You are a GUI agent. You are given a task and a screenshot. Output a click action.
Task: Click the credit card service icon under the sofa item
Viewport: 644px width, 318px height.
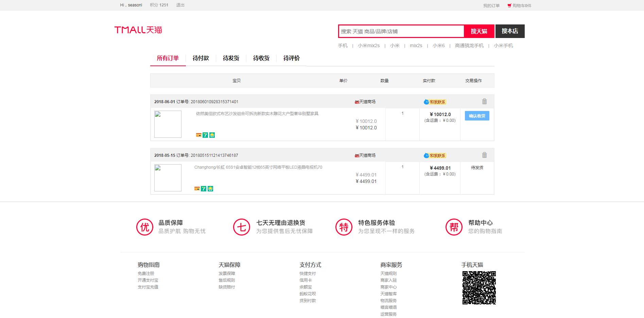[199, 135]
